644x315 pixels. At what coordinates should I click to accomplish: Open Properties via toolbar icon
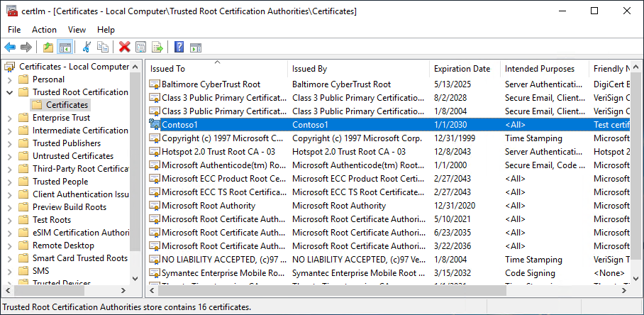click(141, 48)
